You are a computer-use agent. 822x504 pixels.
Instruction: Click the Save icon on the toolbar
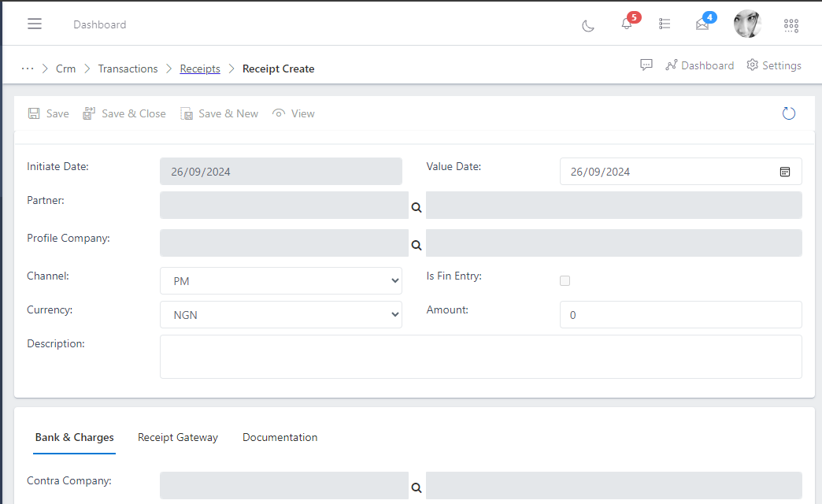coord(48,113)
